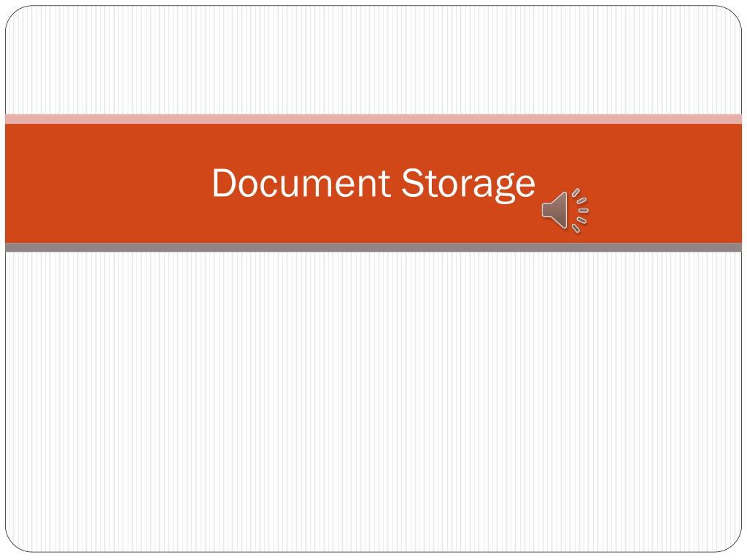Viewport: 747px width, 560px height.
Task: Click the word "Storage" in the title
Action: [x=468, y=184]
